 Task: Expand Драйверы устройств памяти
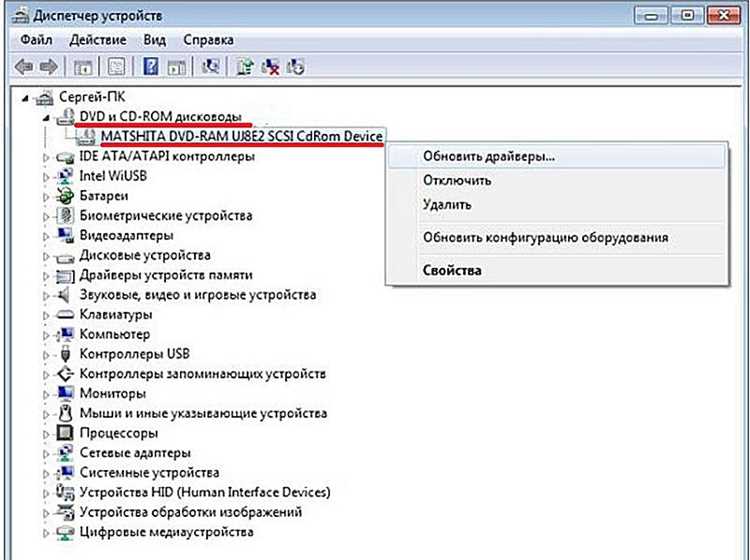[46, 275]
